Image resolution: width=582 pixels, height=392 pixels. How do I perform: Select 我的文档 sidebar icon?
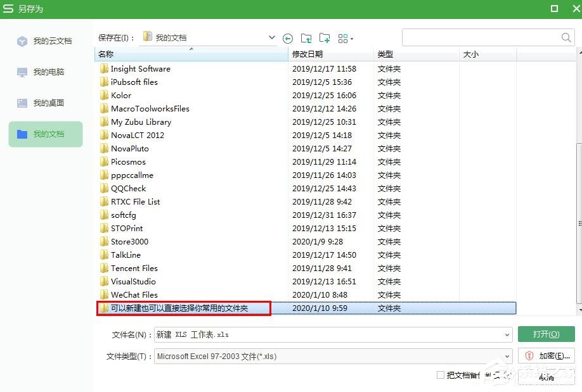click(x=45, y=134)
